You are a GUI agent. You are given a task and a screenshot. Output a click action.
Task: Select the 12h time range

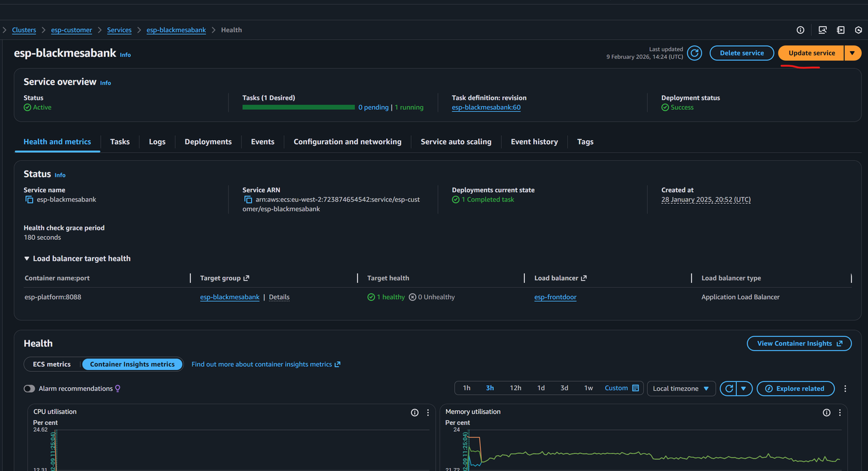(515, 388)
